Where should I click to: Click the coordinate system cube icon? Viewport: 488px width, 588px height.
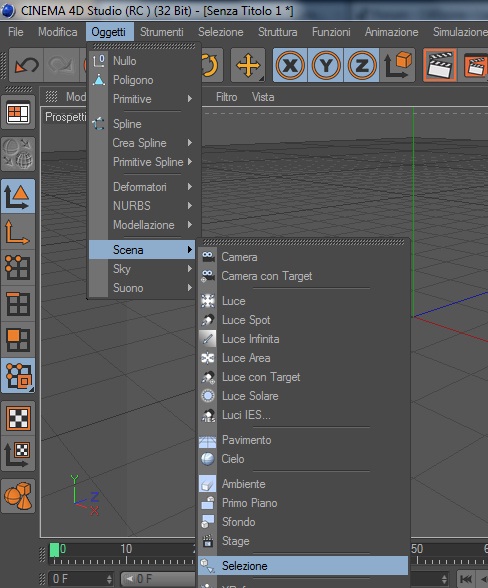(x=398, y=65)
